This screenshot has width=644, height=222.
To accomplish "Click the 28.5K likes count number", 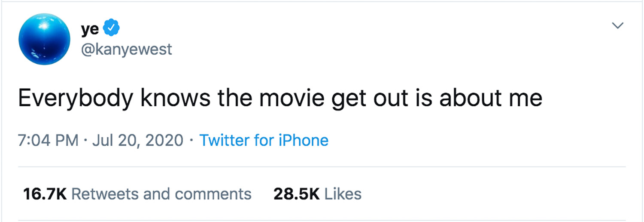I will [x=296, y=194].
